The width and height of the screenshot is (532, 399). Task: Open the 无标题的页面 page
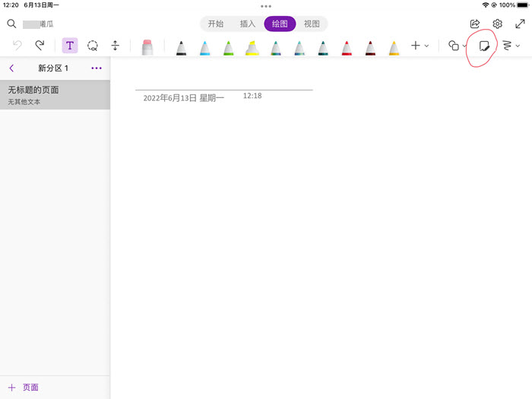pyautogui.click(x=55, y=95)
